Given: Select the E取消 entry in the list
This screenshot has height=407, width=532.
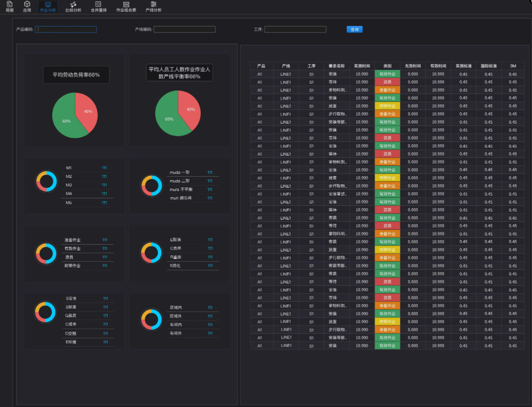Looking at the screenshot, I should pyautogui.click(x=176, y=240).
